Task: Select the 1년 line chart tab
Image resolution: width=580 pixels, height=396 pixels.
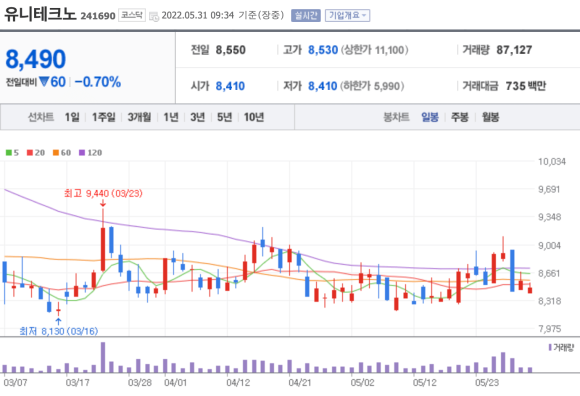Action: pos(171,117)
